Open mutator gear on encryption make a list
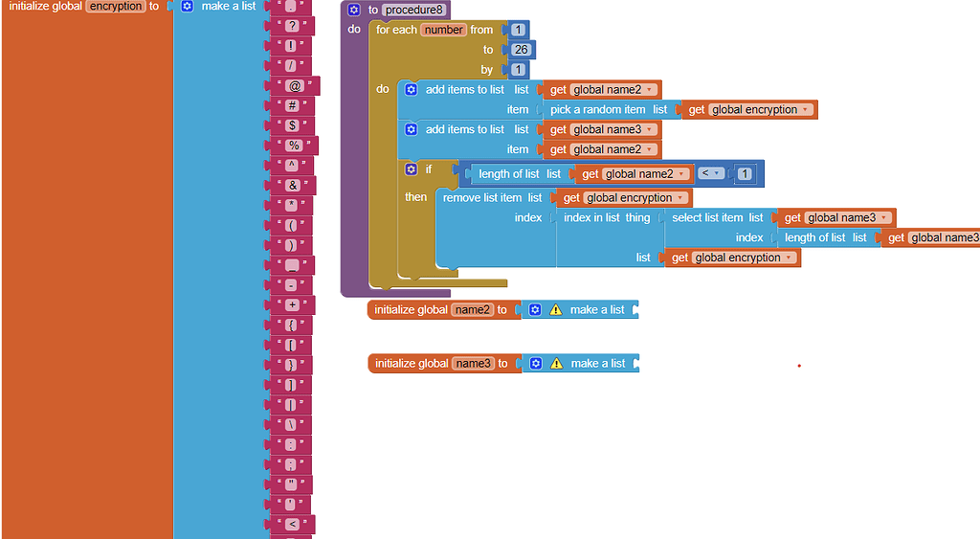 coord(188,6)
